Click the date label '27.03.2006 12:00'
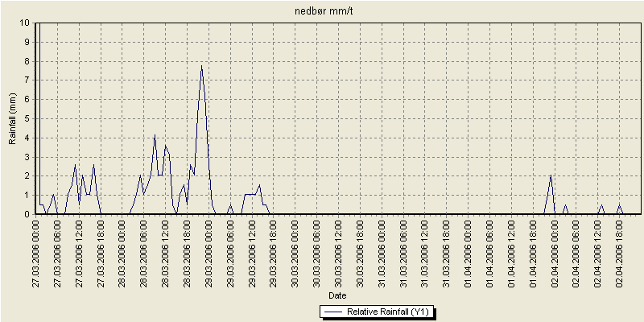This screenshot has height=322, width=644. point(79,253)
